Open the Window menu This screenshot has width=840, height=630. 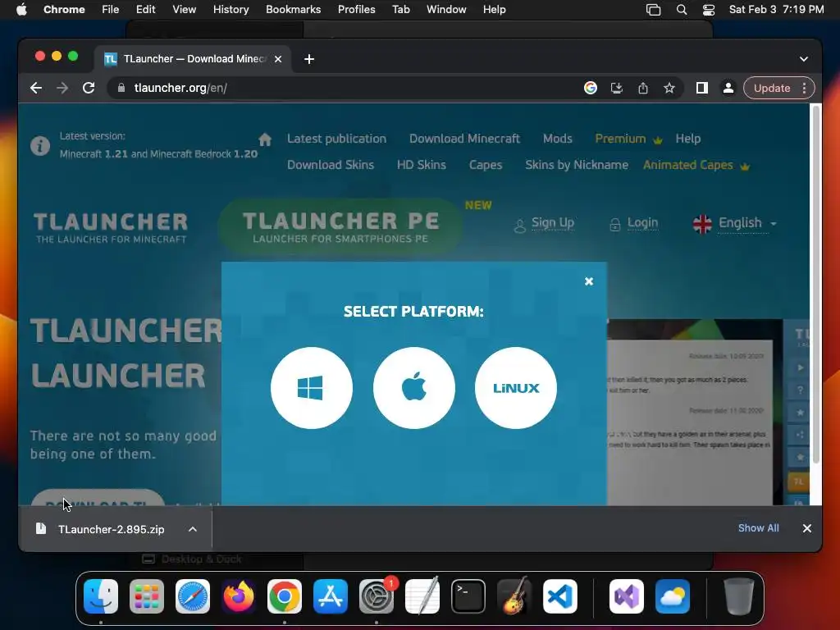point(446,10)
